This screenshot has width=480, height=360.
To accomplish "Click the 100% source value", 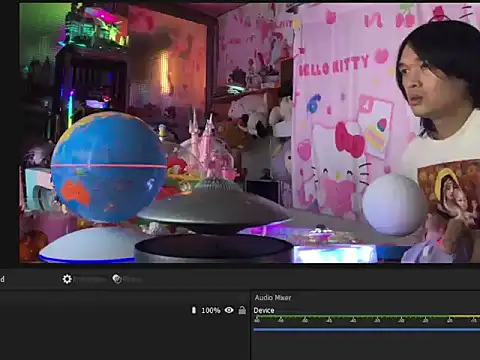I will tap(211, 310).
